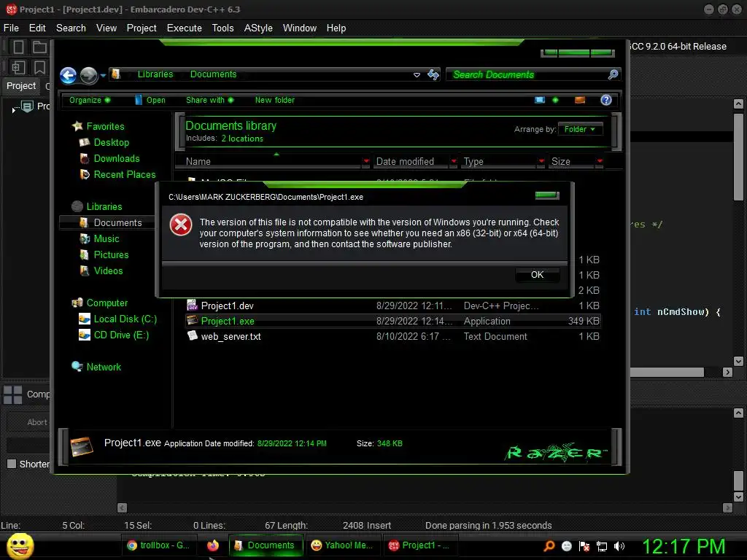The image size is (747, 560).
Task: Click the trollbox Chrome taskbar button
Action: coord(158,545)
